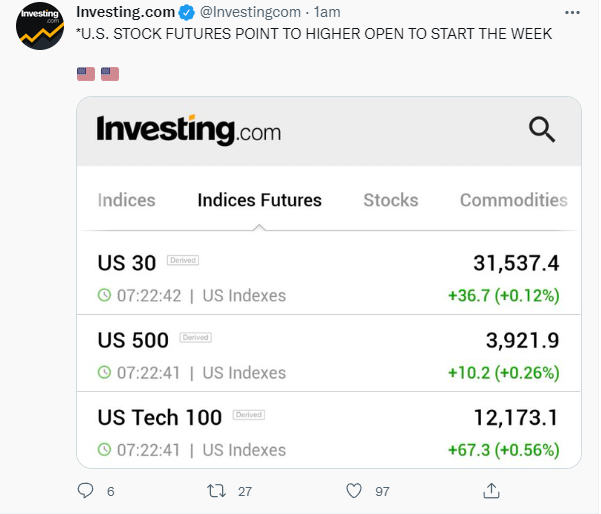Switch to the Indices tab
This screenshot has width=601, height=514.
tap(126, 200)
